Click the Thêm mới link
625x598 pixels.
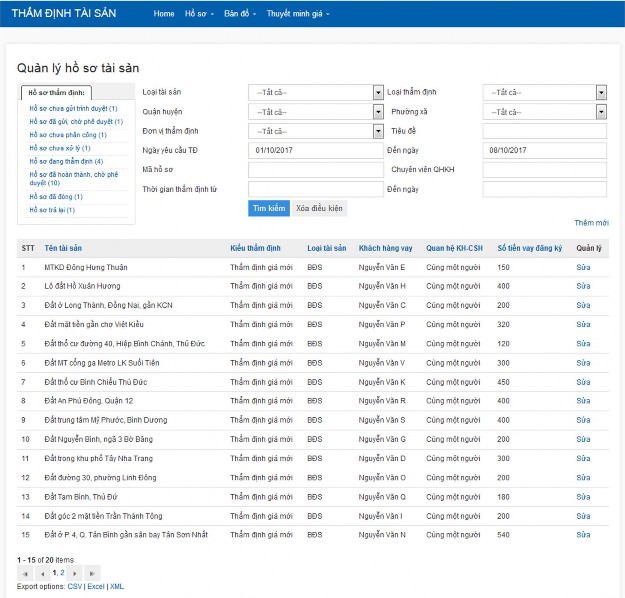tap(591, 222)
